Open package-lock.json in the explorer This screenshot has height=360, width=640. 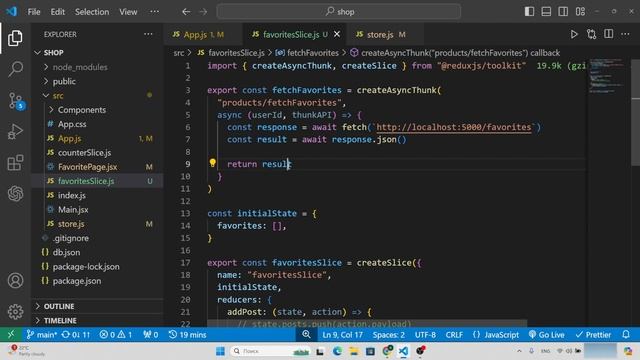(97, 267)
